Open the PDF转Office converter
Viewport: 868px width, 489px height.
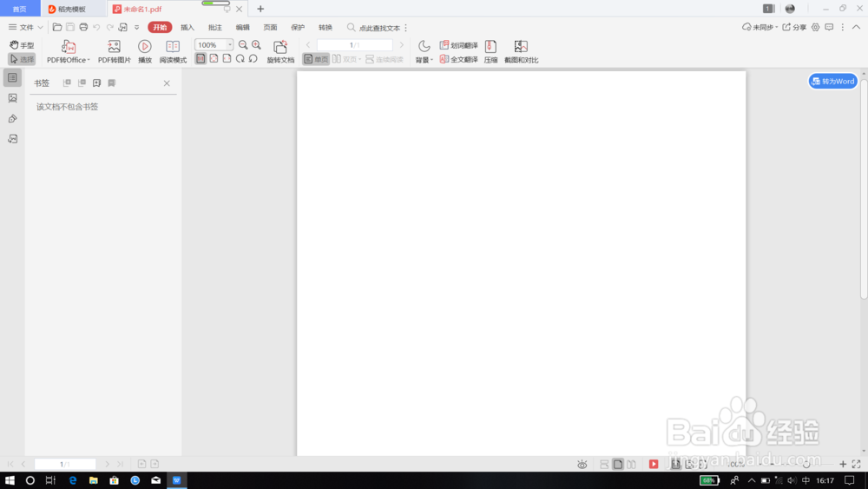(x=68, y=51)
